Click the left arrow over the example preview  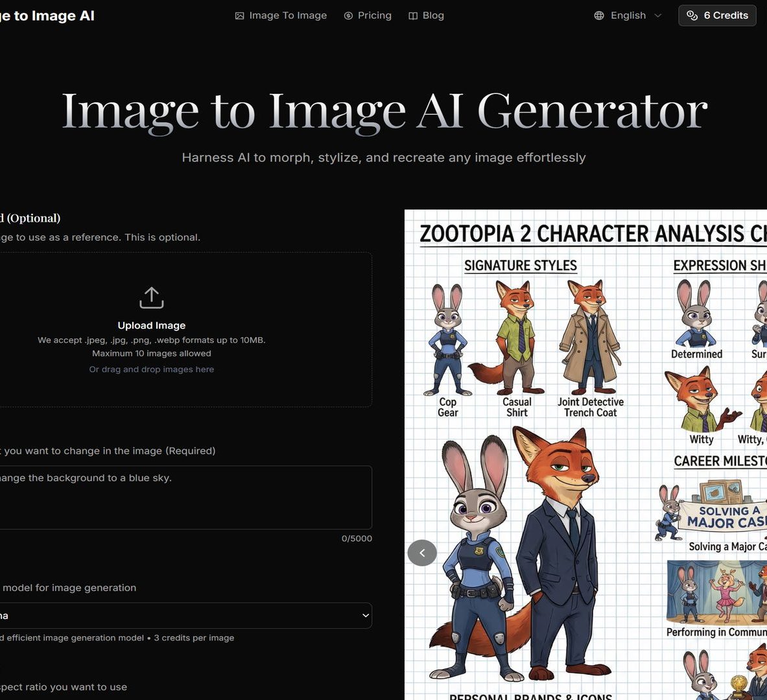422,553
